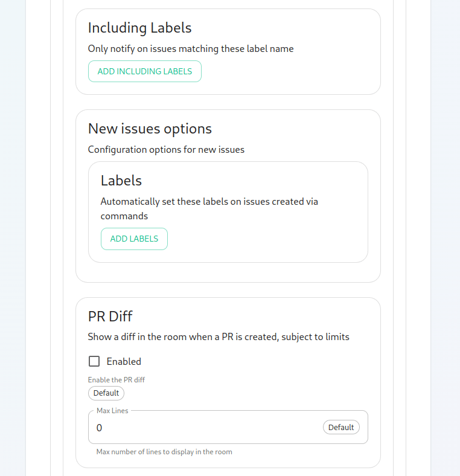Click the ADD LABELS button

[x=134, y=239]
